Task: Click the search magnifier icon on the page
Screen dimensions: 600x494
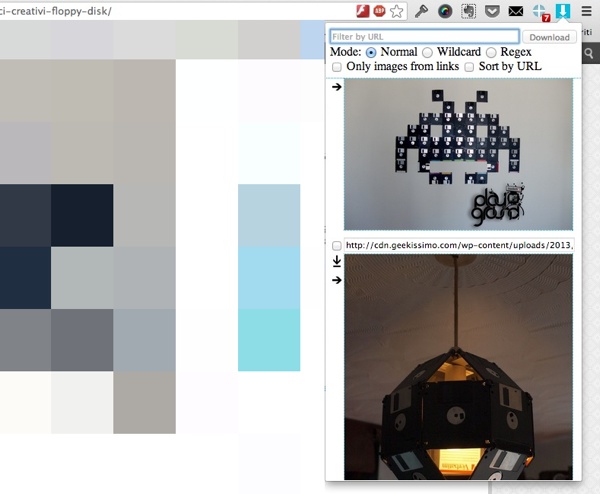Action: click(x=589, y=54)
